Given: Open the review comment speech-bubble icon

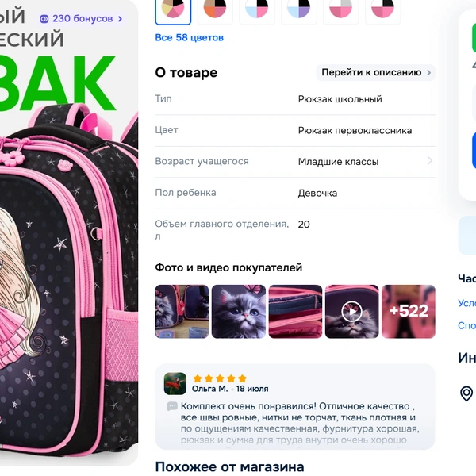Looking at the screenshot, I should click(x=172, y=406).
